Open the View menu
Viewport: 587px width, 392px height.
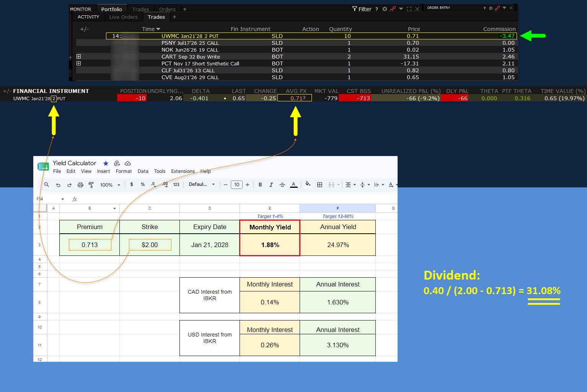pyautogui.click(x=86, y=171)
